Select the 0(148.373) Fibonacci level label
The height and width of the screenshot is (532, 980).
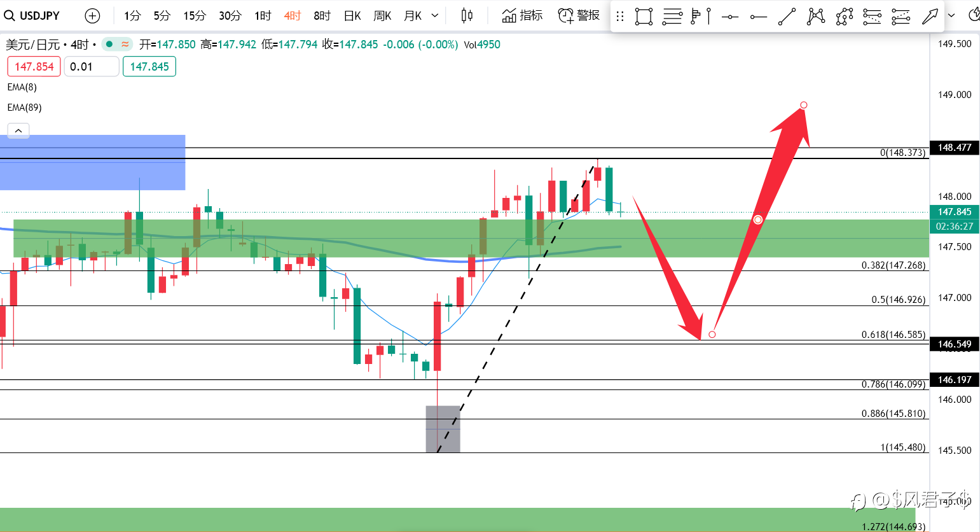903,153
